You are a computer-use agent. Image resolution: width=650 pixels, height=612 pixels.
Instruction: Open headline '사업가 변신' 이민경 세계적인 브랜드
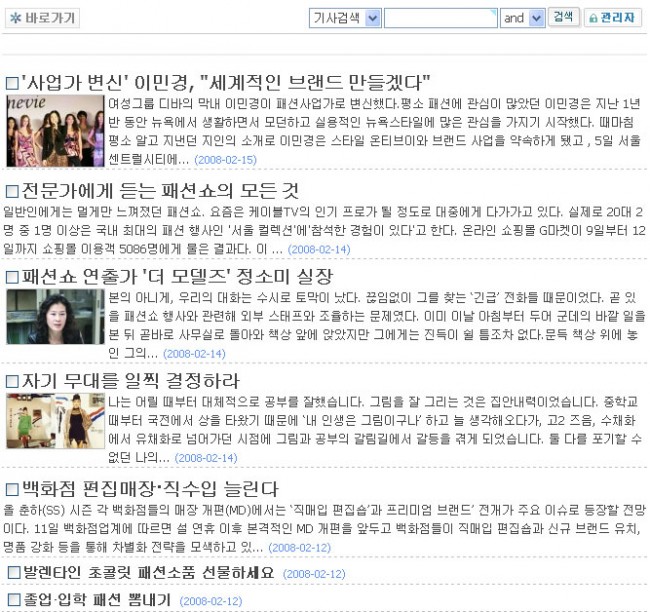[x=226, y=83]
